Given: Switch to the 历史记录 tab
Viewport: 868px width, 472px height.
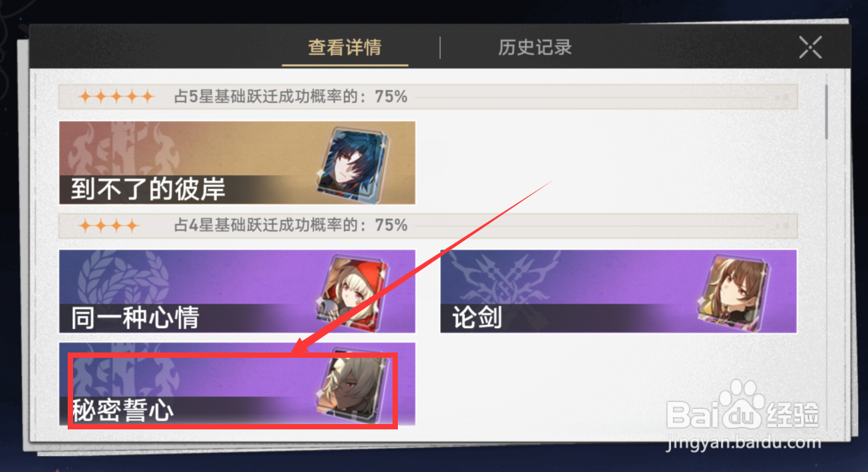Looking at the screenshot, I should [535, 48].
